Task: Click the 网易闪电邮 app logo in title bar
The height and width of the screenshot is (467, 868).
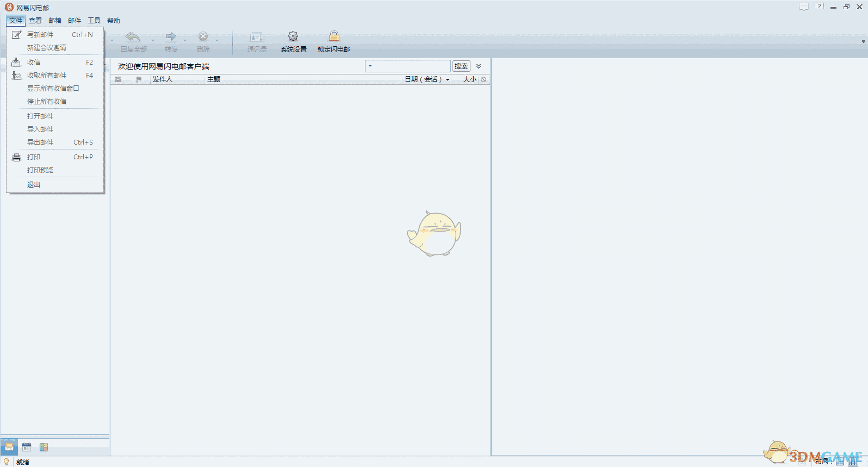Action: click(x=9, y=8)
